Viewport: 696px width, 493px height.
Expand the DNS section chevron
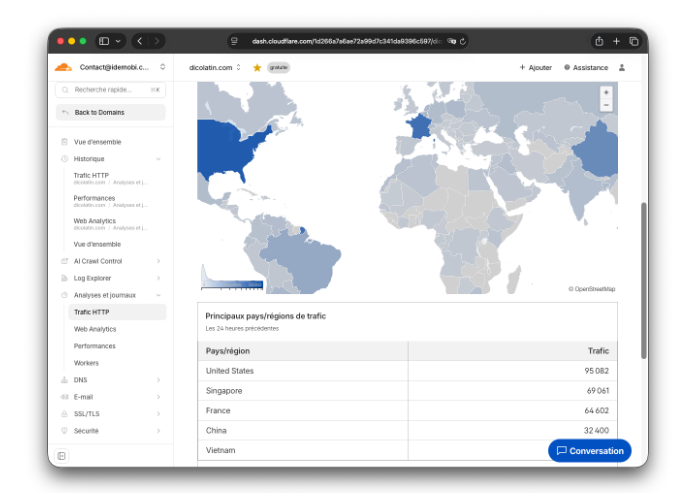pyautogui.click(x=158, y=380)
